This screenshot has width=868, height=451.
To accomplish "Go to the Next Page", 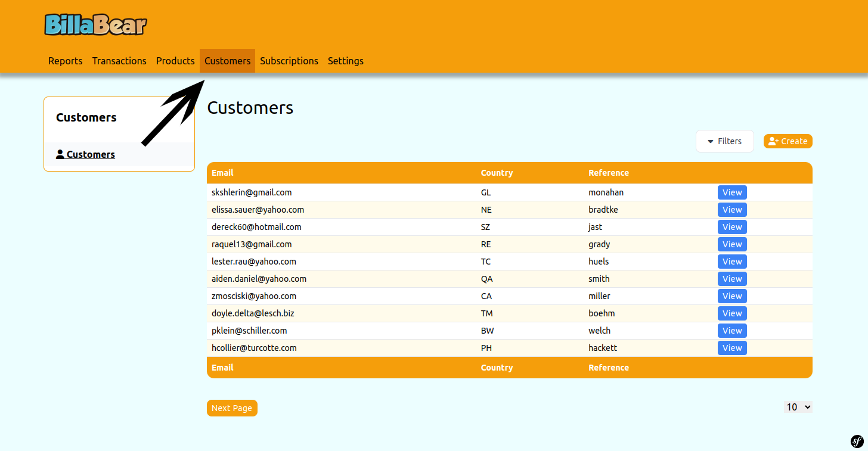I will coord(232,408).
